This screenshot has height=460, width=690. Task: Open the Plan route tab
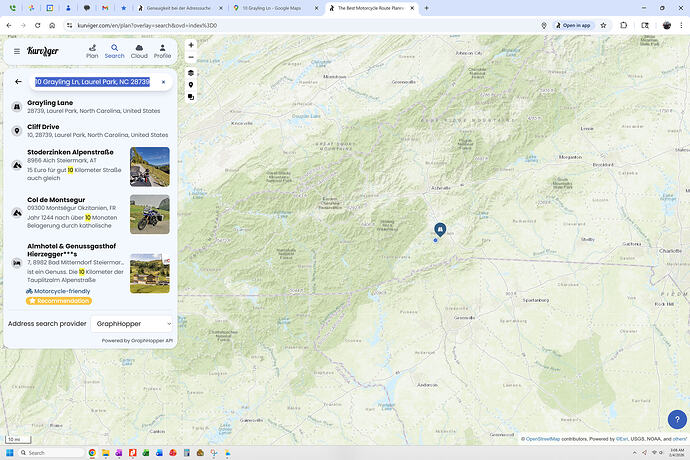click(x=92, y=51)
